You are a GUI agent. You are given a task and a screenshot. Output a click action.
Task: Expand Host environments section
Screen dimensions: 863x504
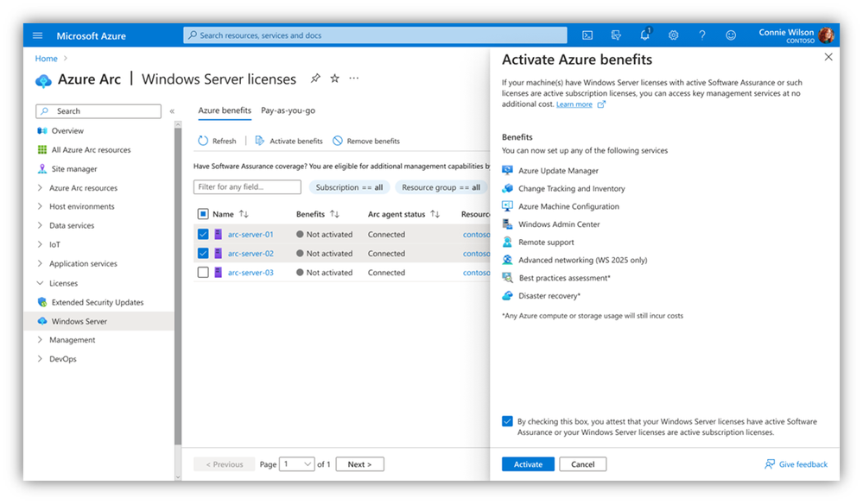click(x=40, y=206)
